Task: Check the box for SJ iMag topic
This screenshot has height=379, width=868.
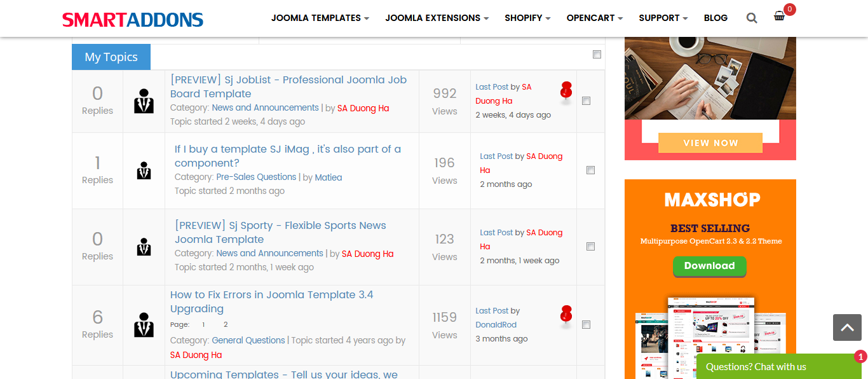Action: tap(590, 170)
